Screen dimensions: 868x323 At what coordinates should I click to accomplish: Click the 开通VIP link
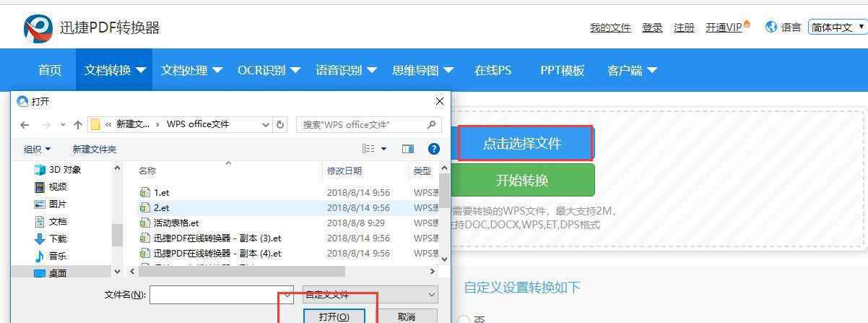click(724, 27)
